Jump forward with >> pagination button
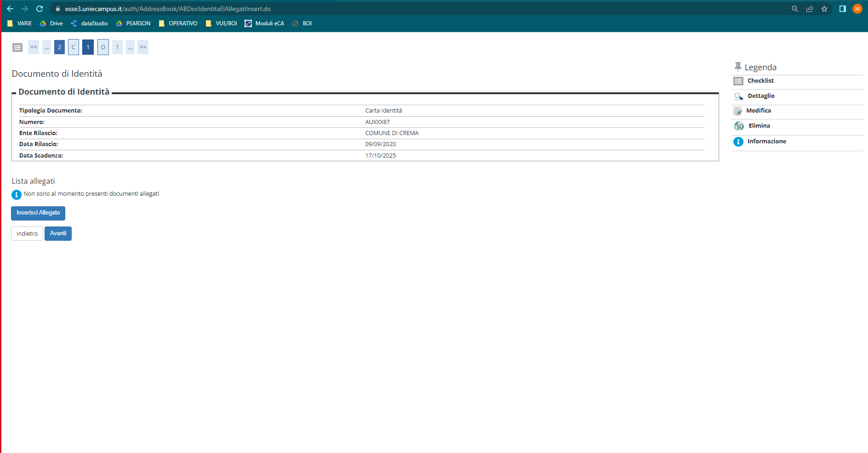This screenshot has height=453, width=868. pyautogui.click(x=143, y=47)
